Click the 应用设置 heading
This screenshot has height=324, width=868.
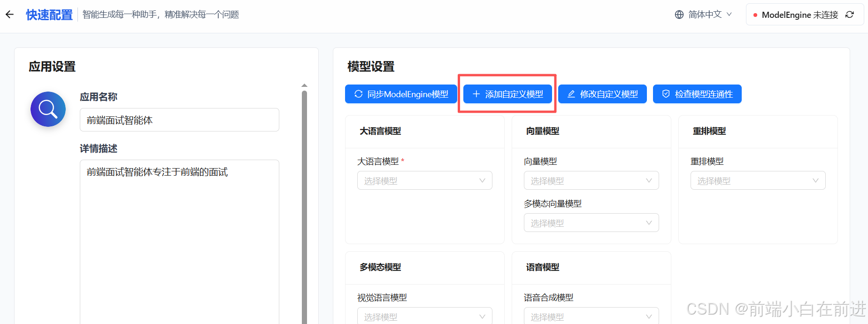[52, 67]
